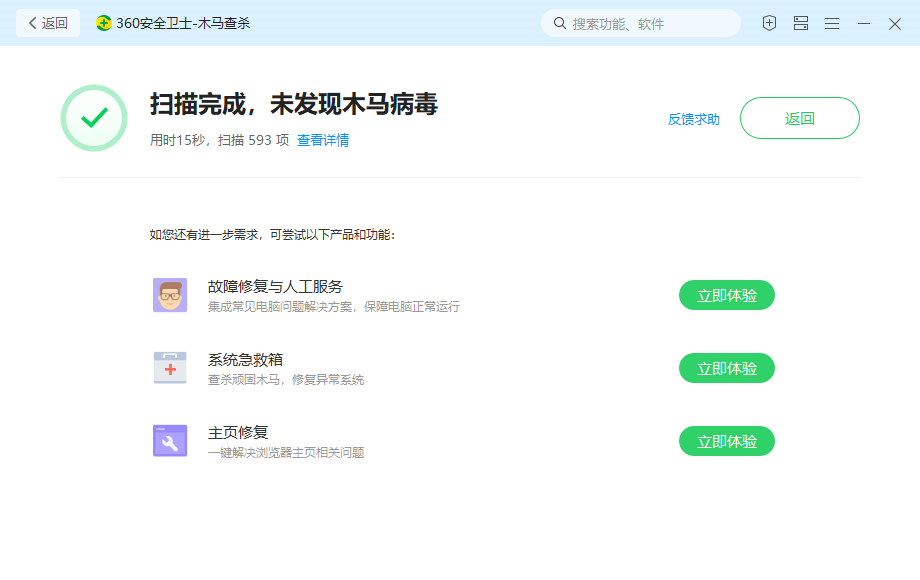
Task: Click 立即体验 for 故障修复与人工服务
Action: pos(727,295)
